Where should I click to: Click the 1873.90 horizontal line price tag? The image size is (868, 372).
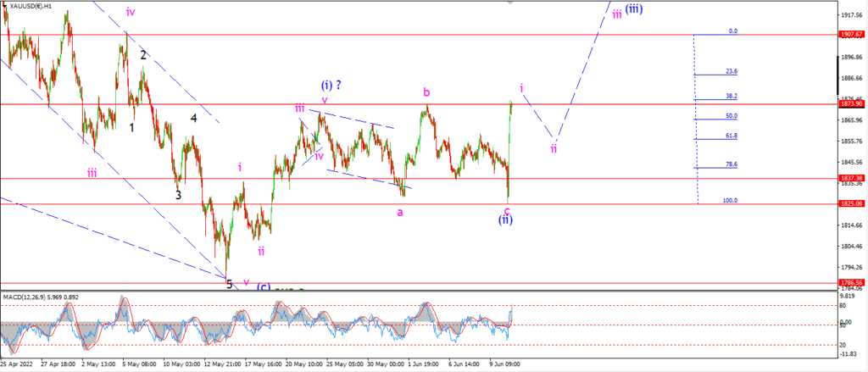pyautogui.click(x=853, y=104)
